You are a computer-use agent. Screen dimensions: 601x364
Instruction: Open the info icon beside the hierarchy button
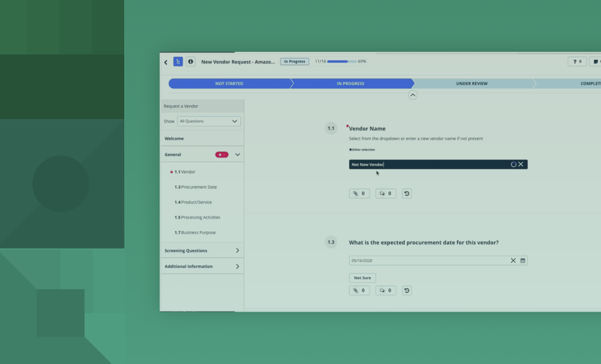[191, 61]
